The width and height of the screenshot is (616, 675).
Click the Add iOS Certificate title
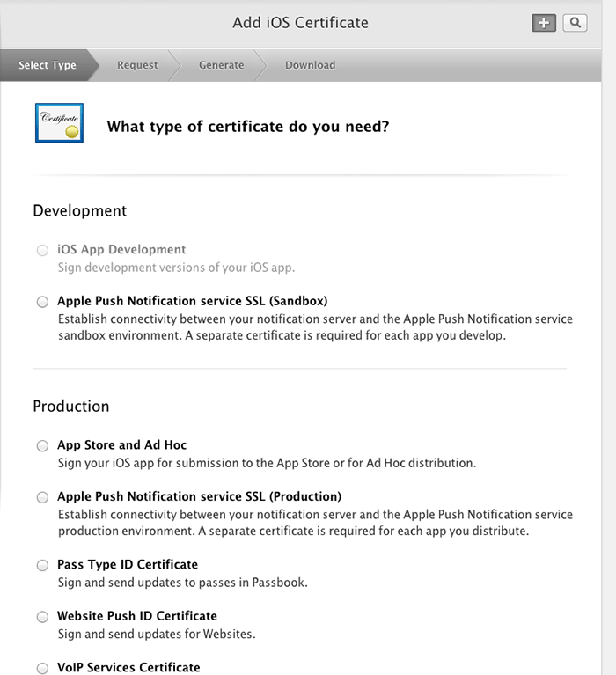[300, 23]
